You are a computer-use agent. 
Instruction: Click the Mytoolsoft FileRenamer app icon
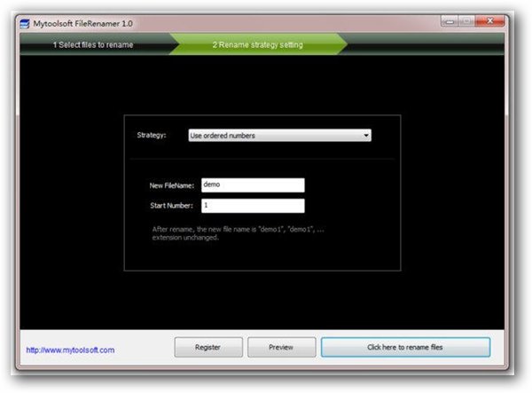pos(25,24)
